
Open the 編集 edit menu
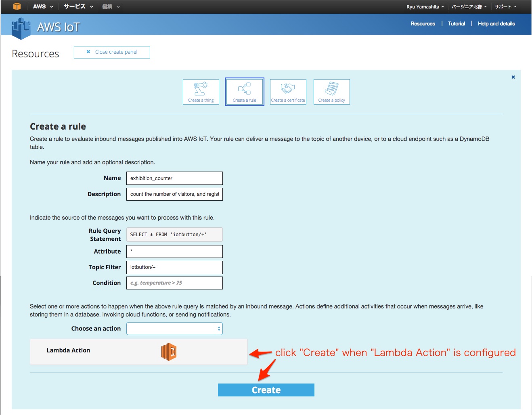tap(111, 6)
